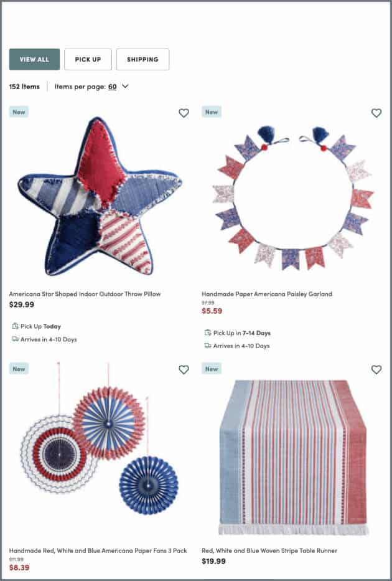Image resolution: width=392 pixels, height=581 pixels.
Task: Open Handmade Paper Americana Paisley Garland link
Action: [267, 294]
